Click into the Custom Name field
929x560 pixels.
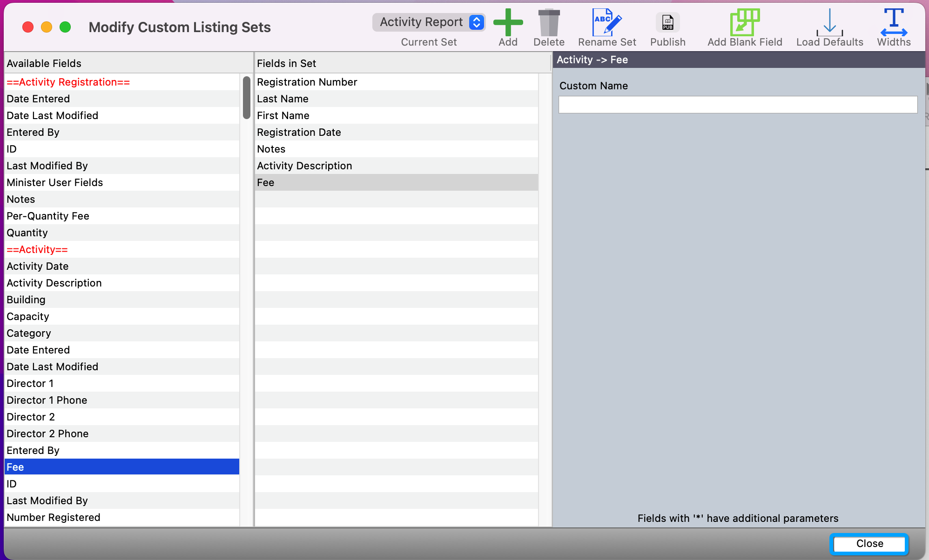737,105
